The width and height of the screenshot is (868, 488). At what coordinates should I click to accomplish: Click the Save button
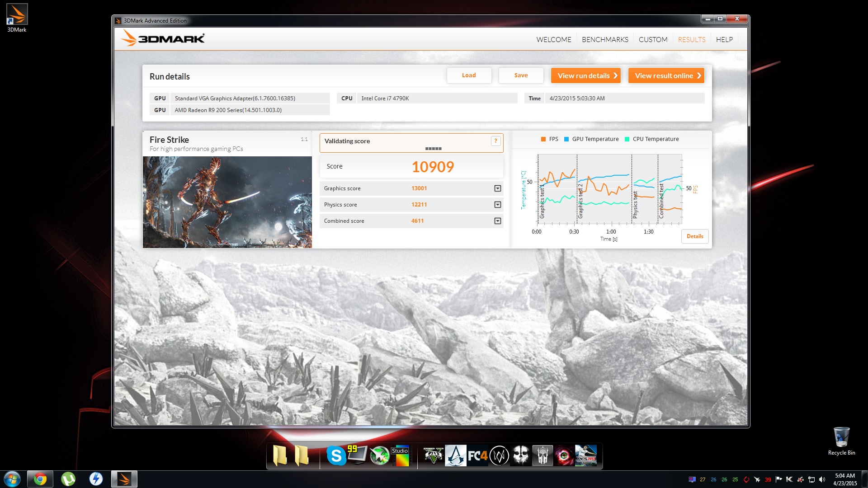521,75
